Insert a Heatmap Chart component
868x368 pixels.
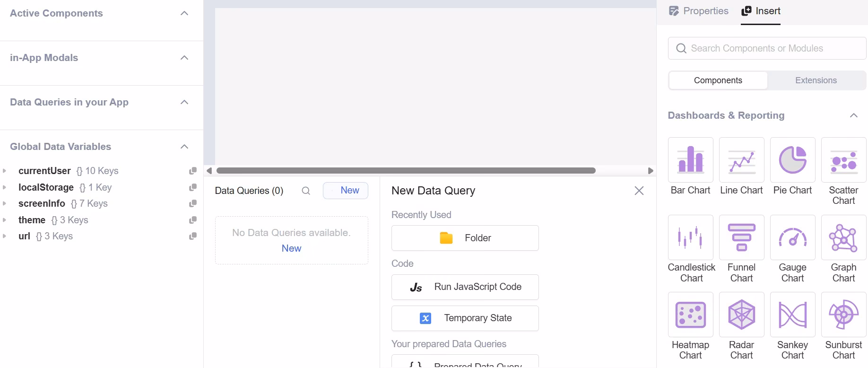pyautogui.click(x=690, y=315)
